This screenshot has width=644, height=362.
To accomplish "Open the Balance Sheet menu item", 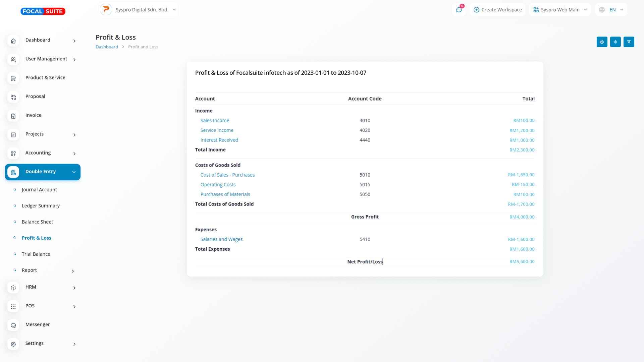I will coord(37,222).
